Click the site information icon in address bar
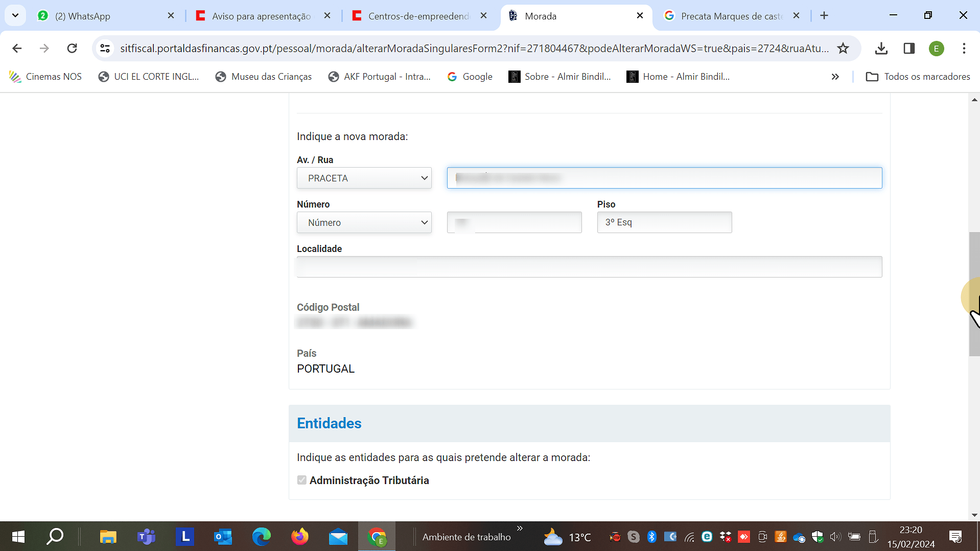The height and width of the screenshot is (551, 980). [105, 48]
